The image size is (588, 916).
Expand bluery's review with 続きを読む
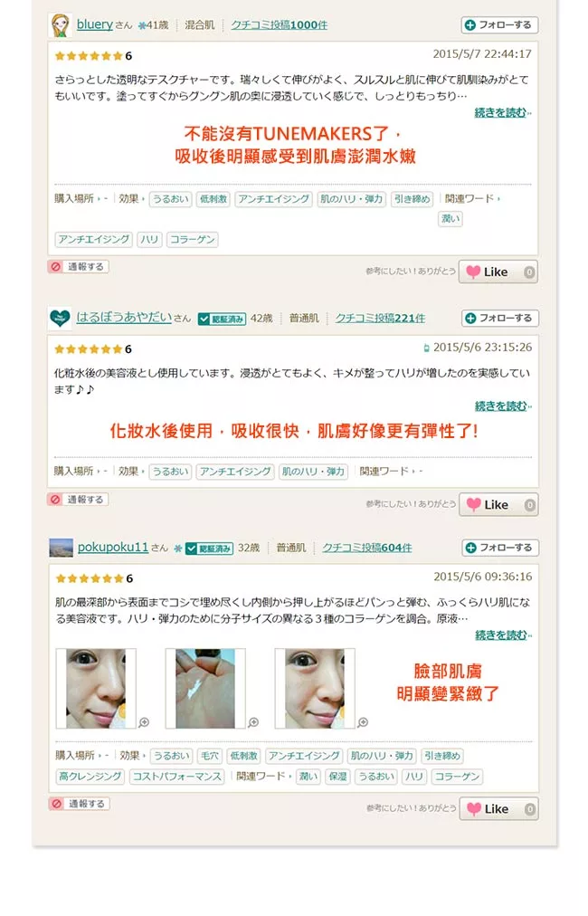502,112
